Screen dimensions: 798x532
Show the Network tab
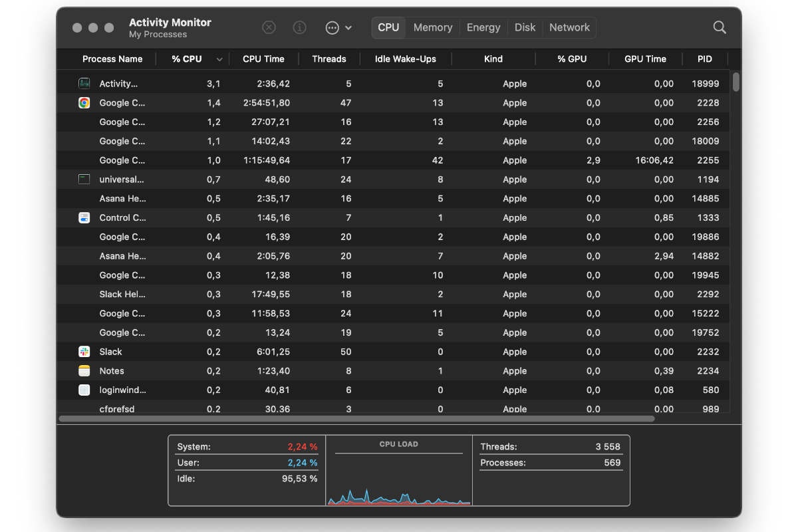[x=569, y=27]
